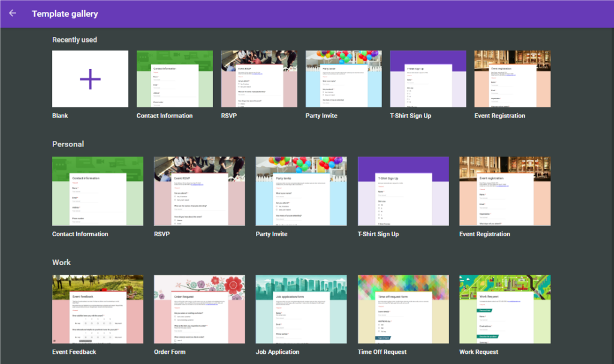Open Party Invite thumbnail in Recently used
Image resolution: width=614 pixels, height=364 pixels.
pyautogui.click(x=344, y=79)
